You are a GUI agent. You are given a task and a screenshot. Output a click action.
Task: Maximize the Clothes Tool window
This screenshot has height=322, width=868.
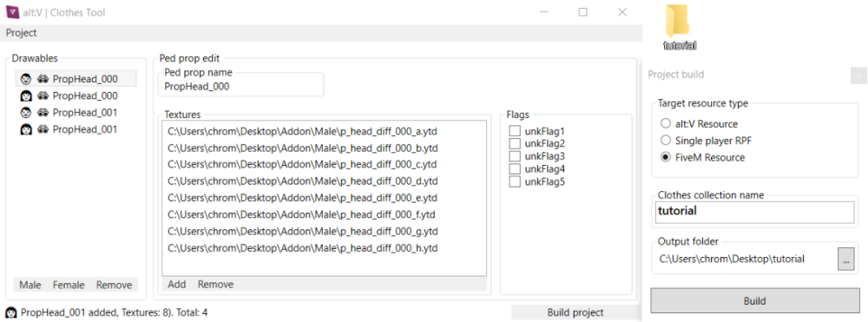(582, 12)
